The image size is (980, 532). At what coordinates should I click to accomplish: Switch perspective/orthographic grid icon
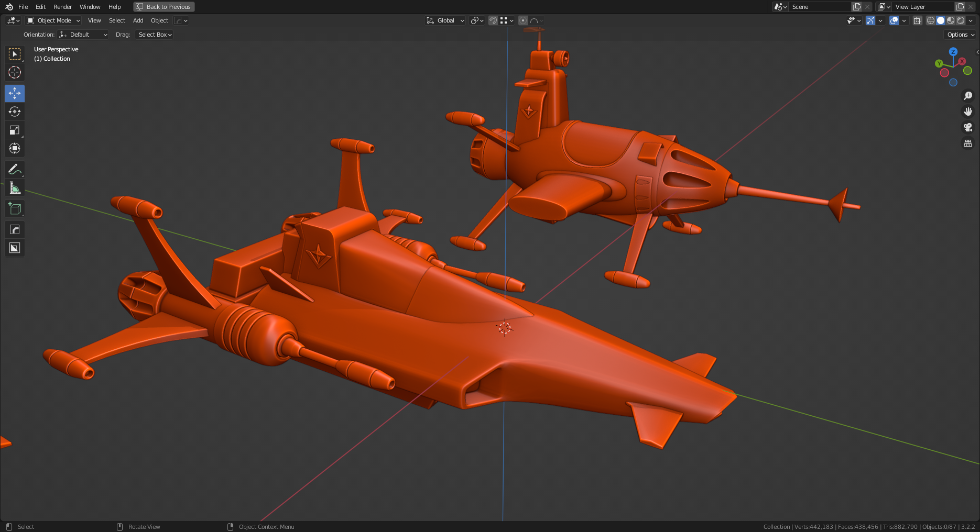coord(968,143)
